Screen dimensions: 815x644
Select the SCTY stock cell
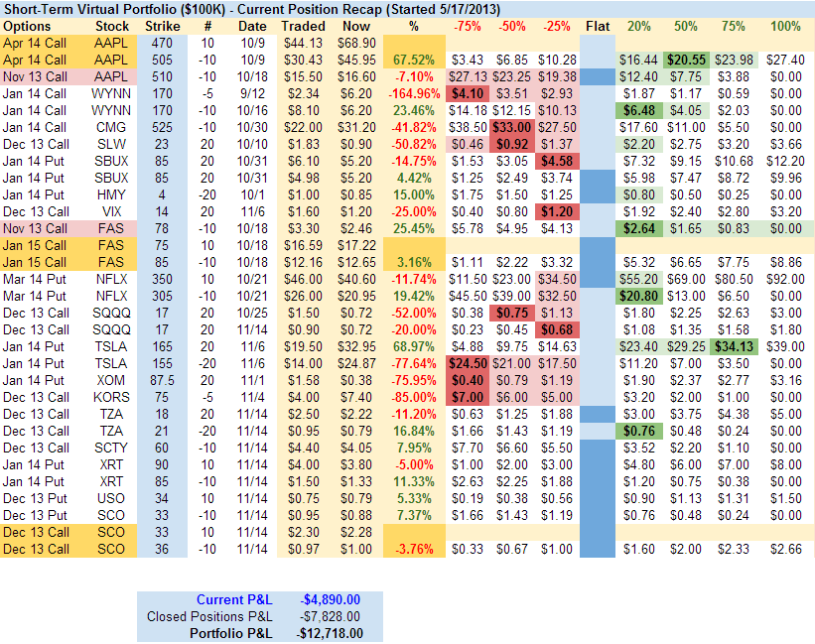click(112, 448)
